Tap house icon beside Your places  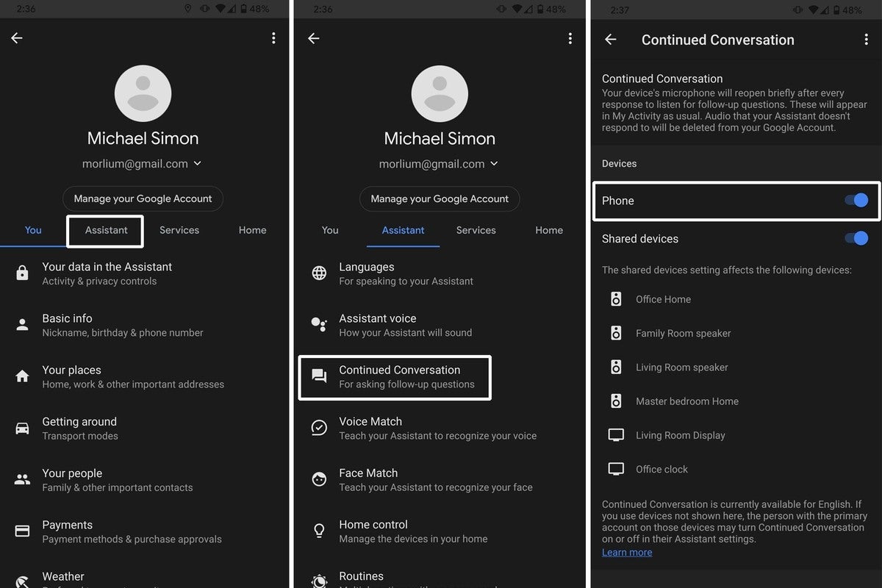pyautogui.click(x=23, y=376)
